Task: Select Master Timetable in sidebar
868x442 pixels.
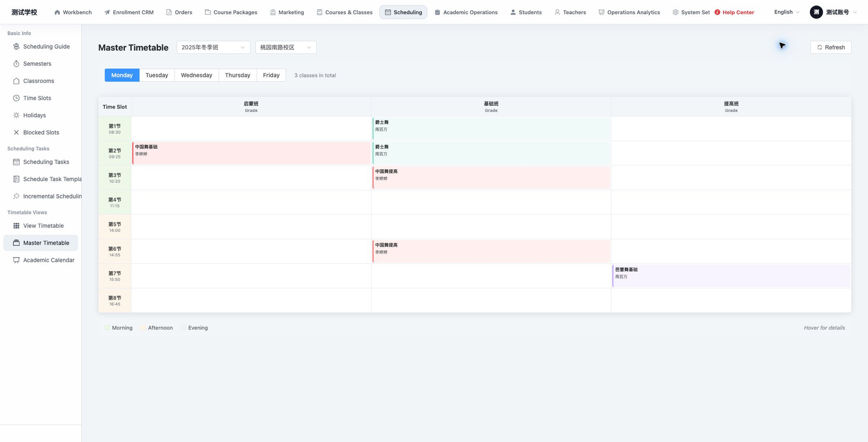Action: point(41,243)
